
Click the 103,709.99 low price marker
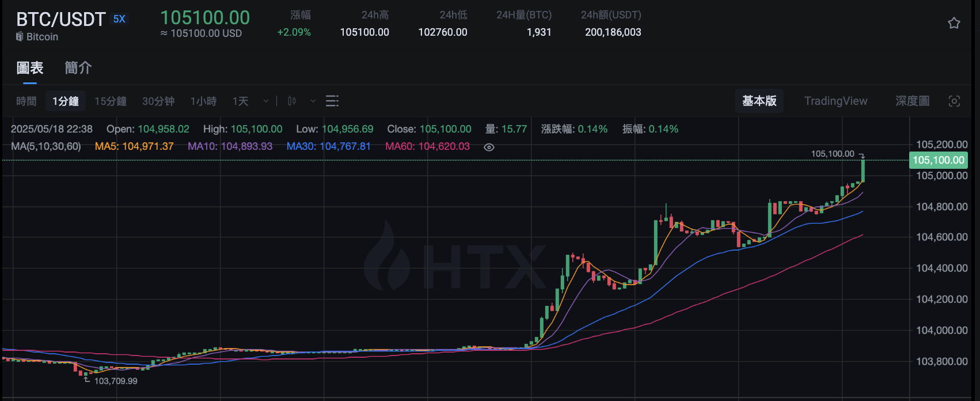[x=116, y=381]
